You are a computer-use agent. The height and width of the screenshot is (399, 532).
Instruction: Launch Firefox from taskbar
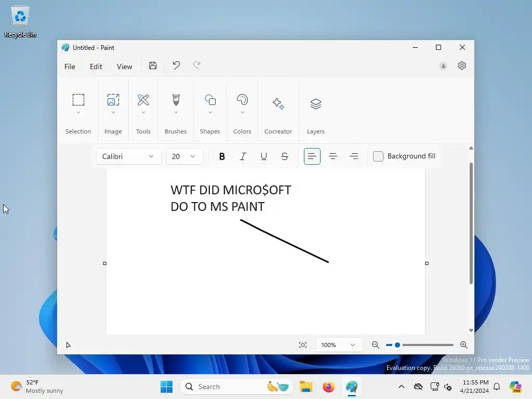click(x=328, y=387)
